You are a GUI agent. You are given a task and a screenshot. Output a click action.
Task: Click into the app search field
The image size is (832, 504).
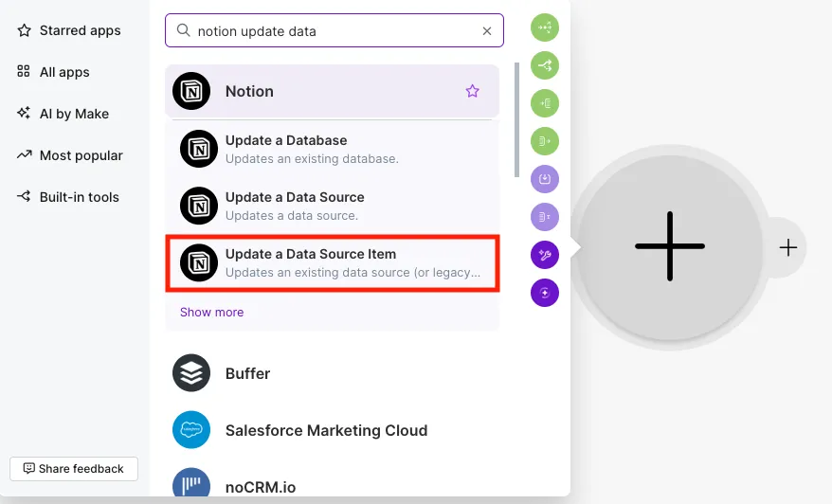tap(335, 30)
